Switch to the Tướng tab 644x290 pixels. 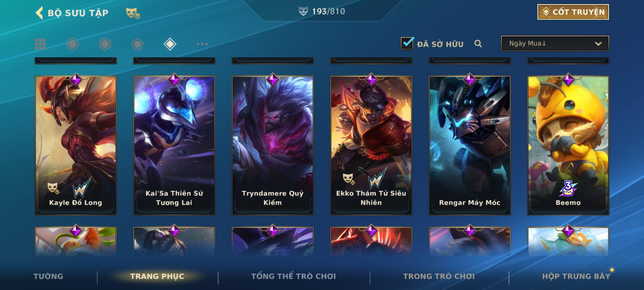click(x=48, y=276)
